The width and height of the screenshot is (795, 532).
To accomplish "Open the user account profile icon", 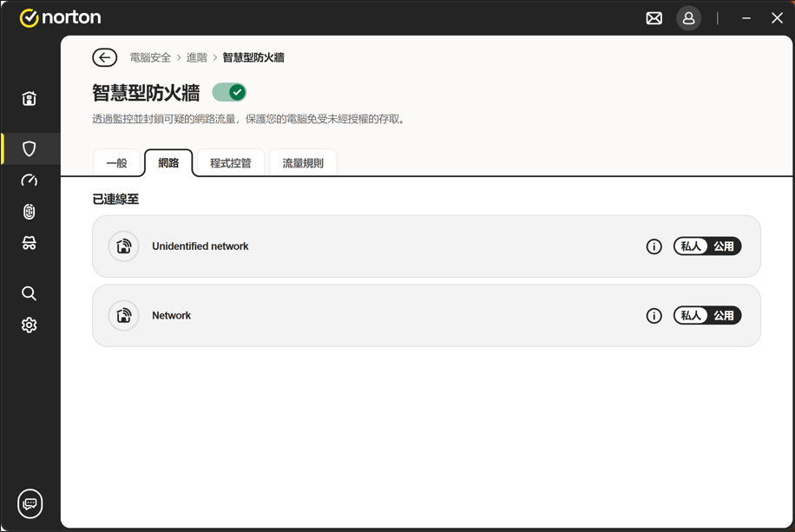I will [688, 18].
